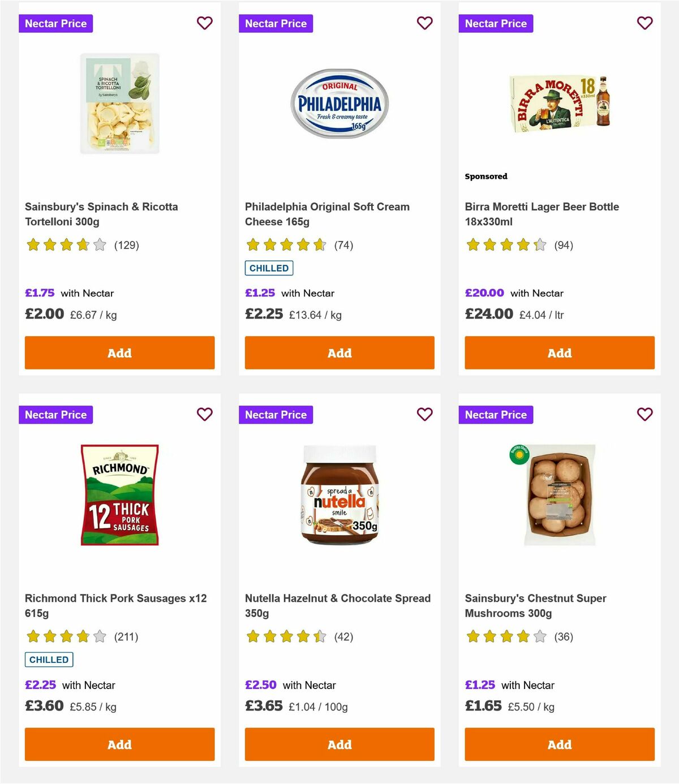Click the Nectar Price badge on the Philadelphia card

276,23
